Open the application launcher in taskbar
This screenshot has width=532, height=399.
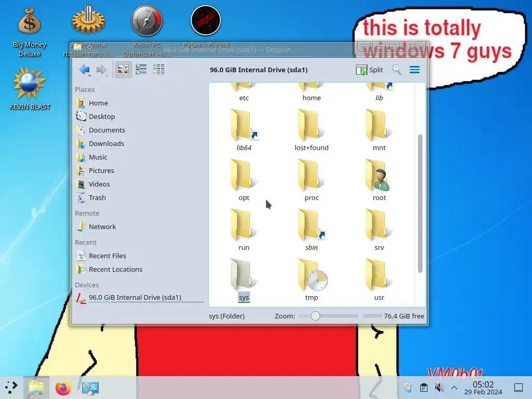click(11, 387)
